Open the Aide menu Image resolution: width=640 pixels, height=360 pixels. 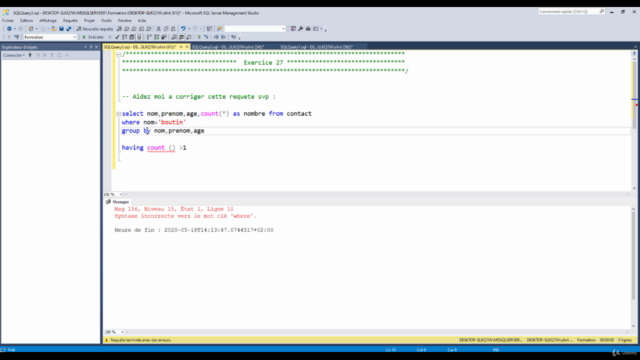[142, 20]
